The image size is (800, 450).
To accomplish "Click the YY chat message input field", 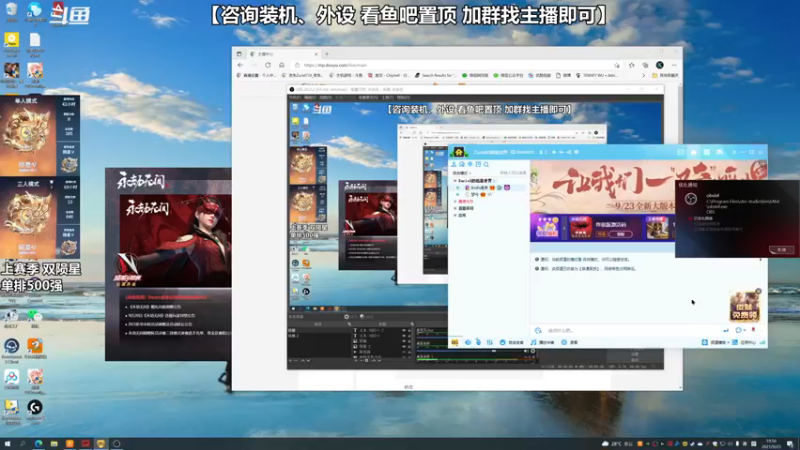I will tap(631, 331).
